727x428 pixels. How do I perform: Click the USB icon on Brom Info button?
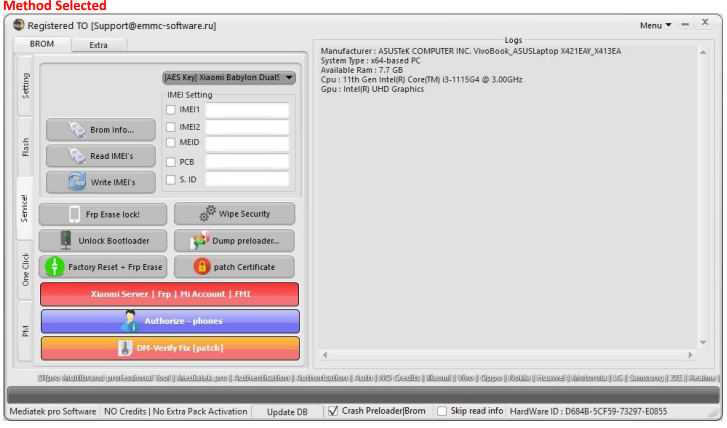(77, 129)
